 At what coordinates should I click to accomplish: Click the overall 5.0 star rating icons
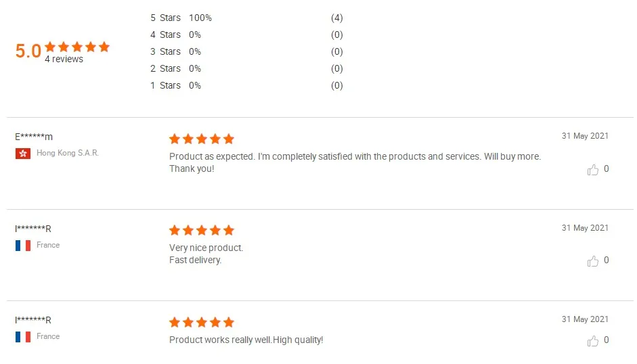76,47
